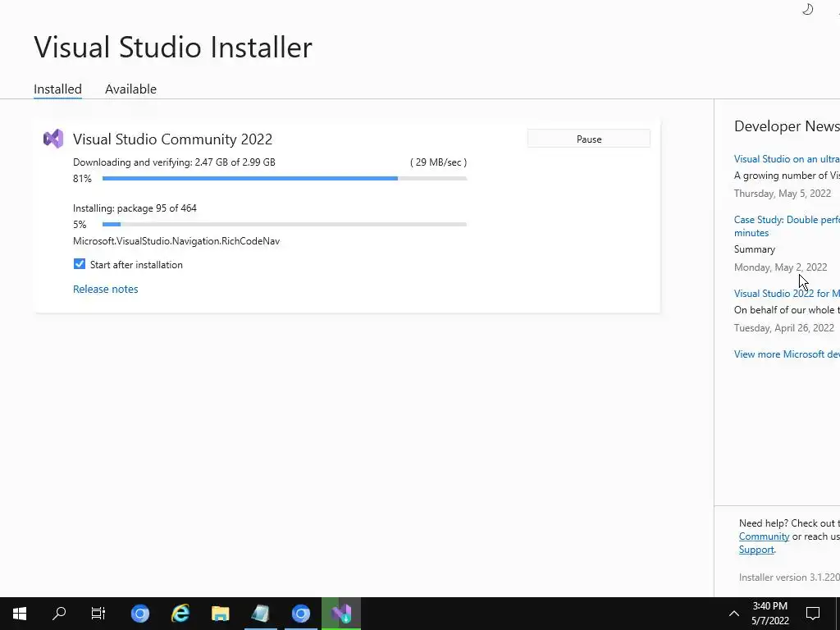This screenshot has width=840, height=630.
Task: Click the 'Thursday, May 5, 2022' date
Action: (783, 193)
